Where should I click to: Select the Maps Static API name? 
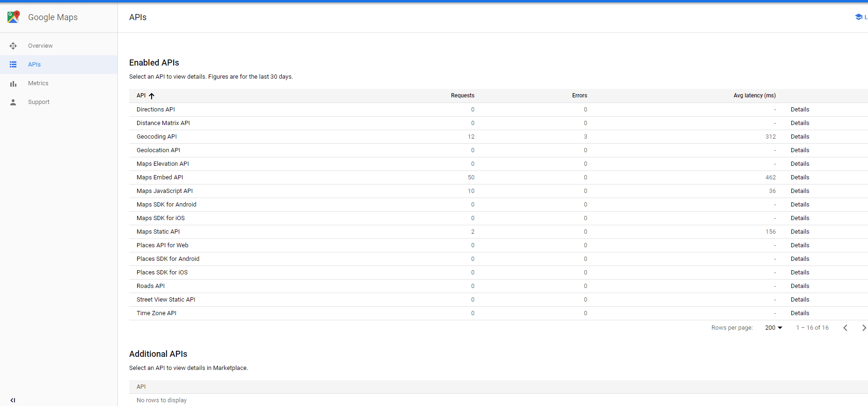pyautogui.click(x=158, y=232)
